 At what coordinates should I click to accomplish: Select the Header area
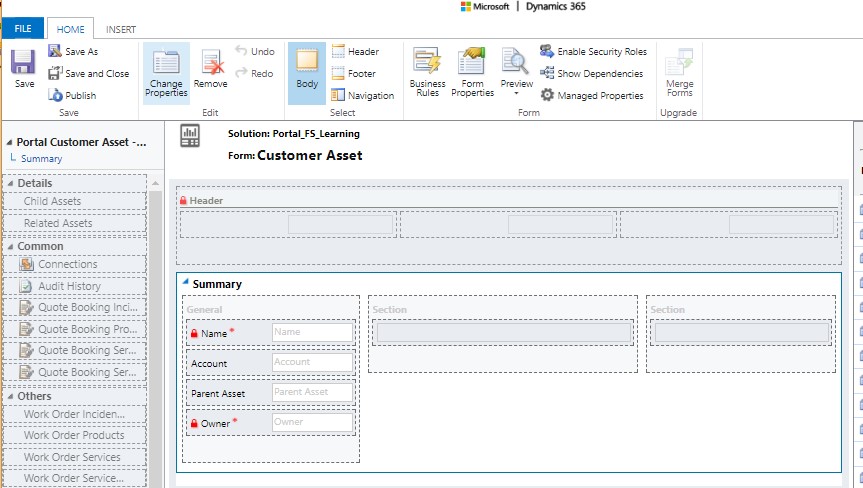355,51
